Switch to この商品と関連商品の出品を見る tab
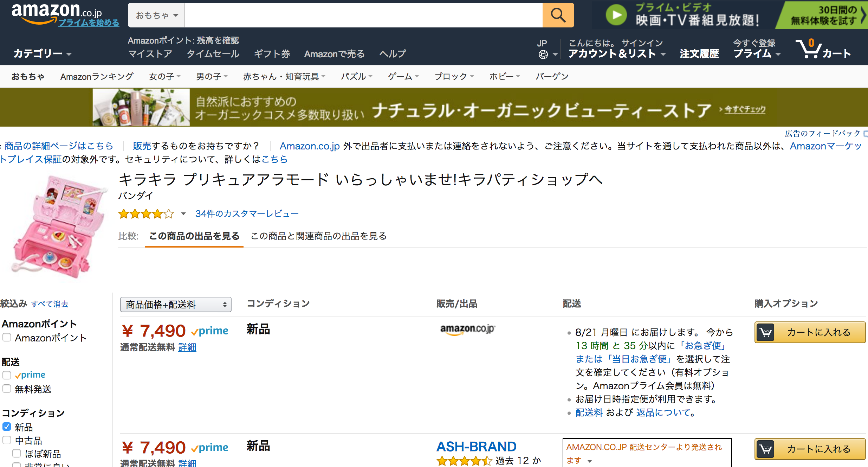 [x=319, y=236]
